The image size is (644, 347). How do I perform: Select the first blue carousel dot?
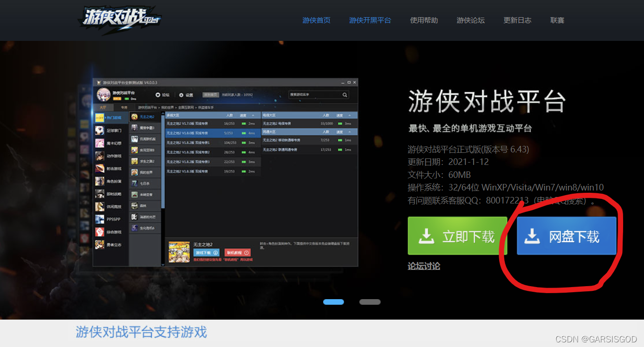pos(333,302)
